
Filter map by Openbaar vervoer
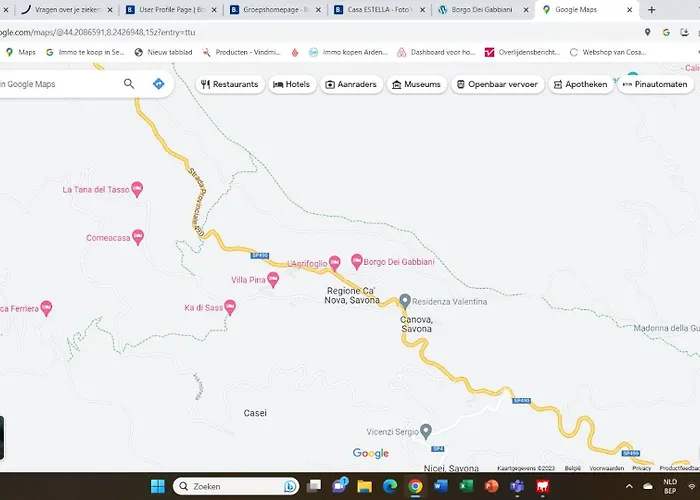click(497, 84)
